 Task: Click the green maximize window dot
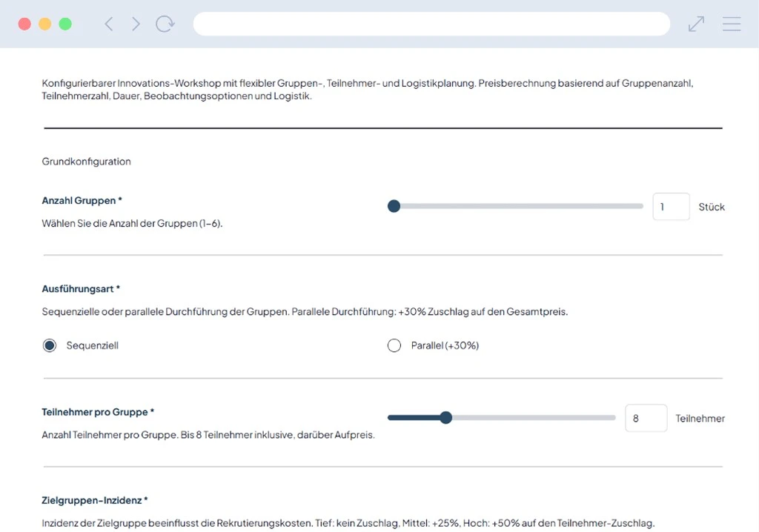65,24
